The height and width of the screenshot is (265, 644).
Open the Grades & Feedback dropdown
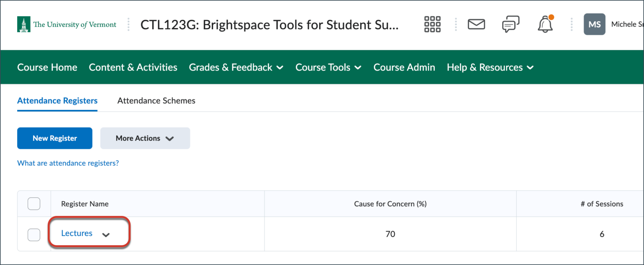[236, 67]
